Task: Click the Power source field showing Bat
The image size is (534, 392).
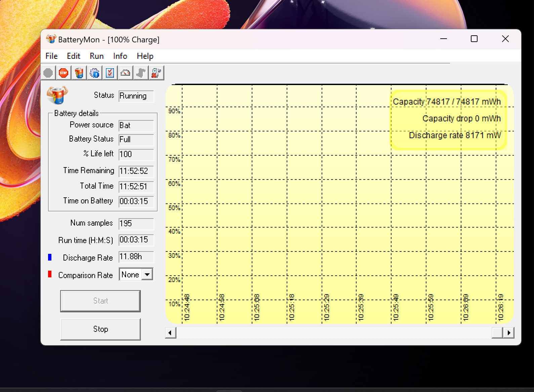Action: point(136,125)
